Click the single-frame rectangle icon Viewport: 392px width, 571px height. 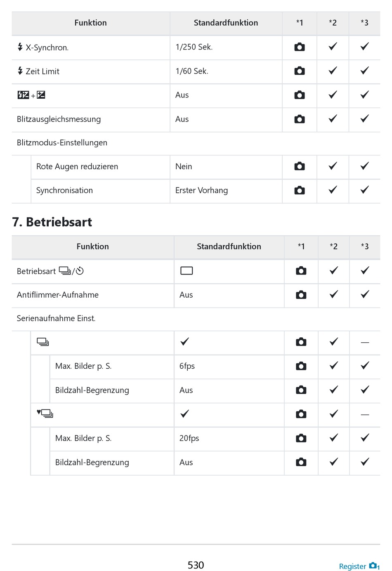click(187, 271)
